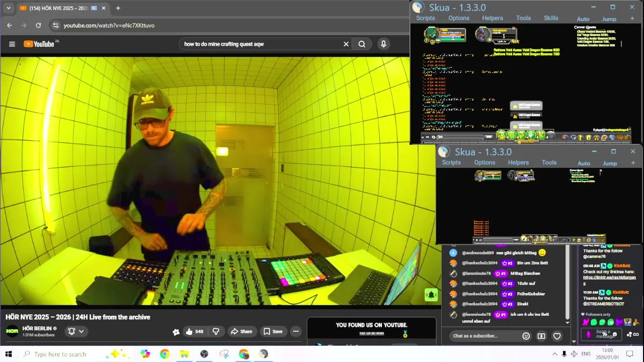644x362 pixels.
Task: Reload the YouTube page
Action: click(x=38, y=25)
